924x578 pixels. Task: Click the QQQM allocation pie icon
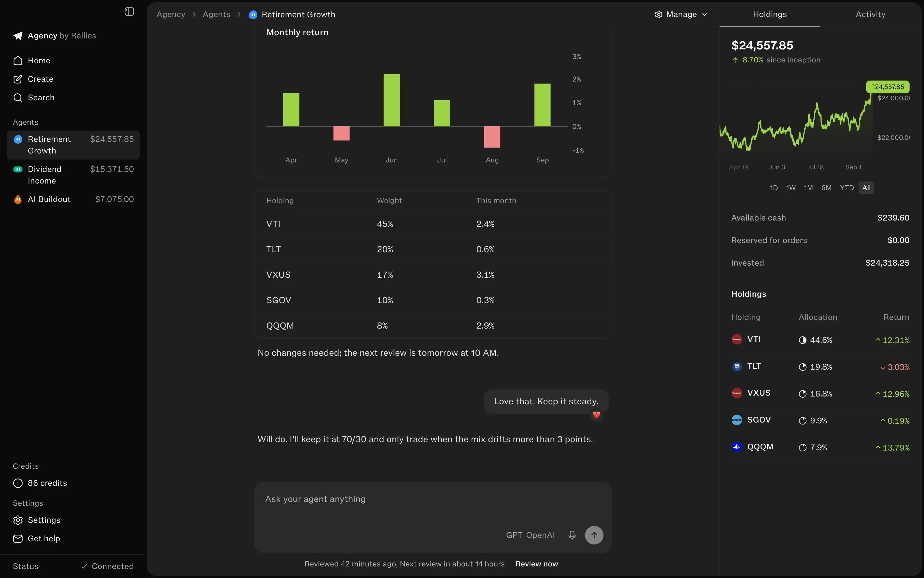click(803, 448)
